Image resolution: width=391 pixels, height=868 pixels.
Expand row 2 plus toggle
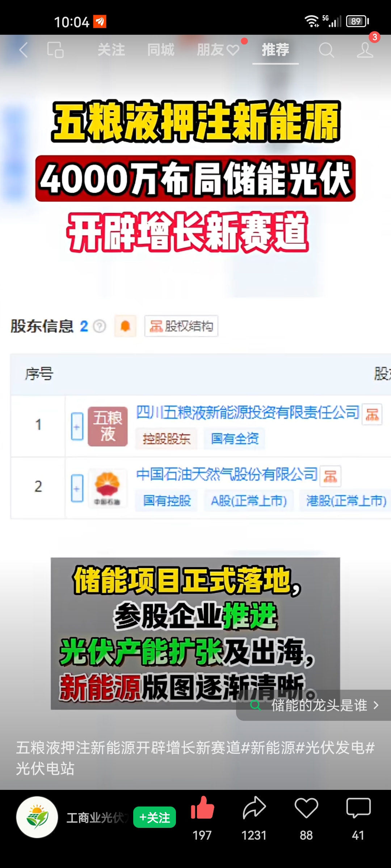pyautogui.click(x=77, y=488)
